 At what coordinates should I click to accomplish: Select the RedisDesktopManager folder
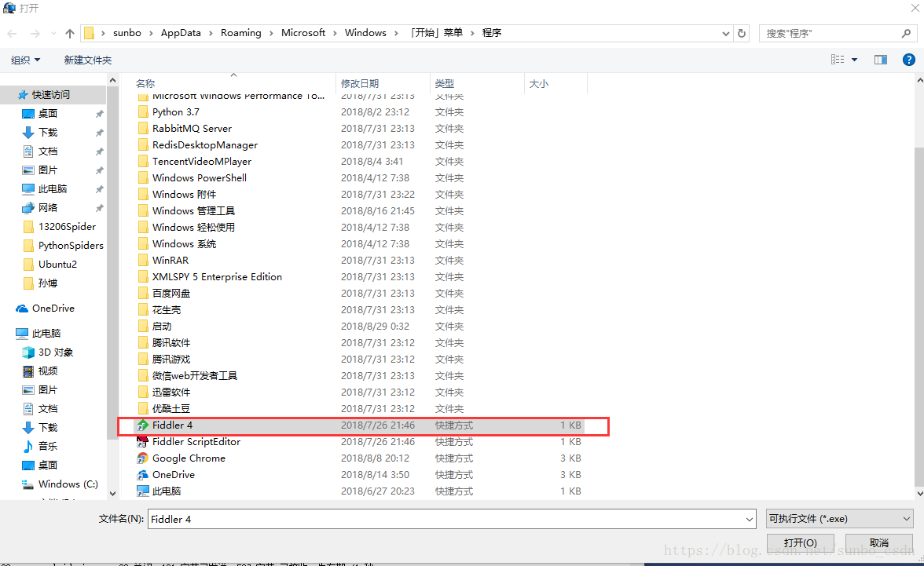pos(204,145)
